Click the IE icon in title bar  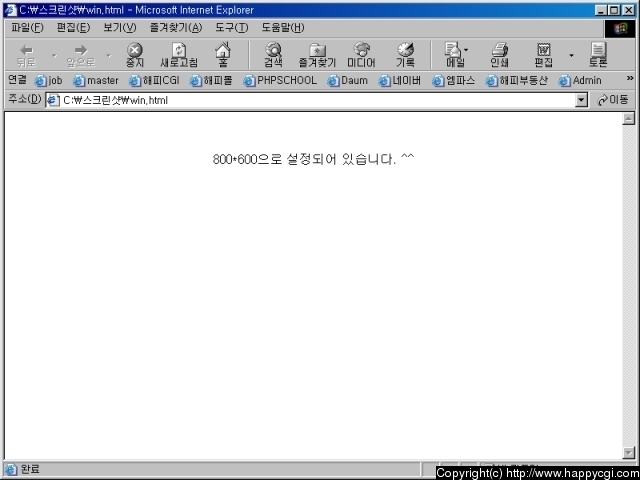[10, 10]
